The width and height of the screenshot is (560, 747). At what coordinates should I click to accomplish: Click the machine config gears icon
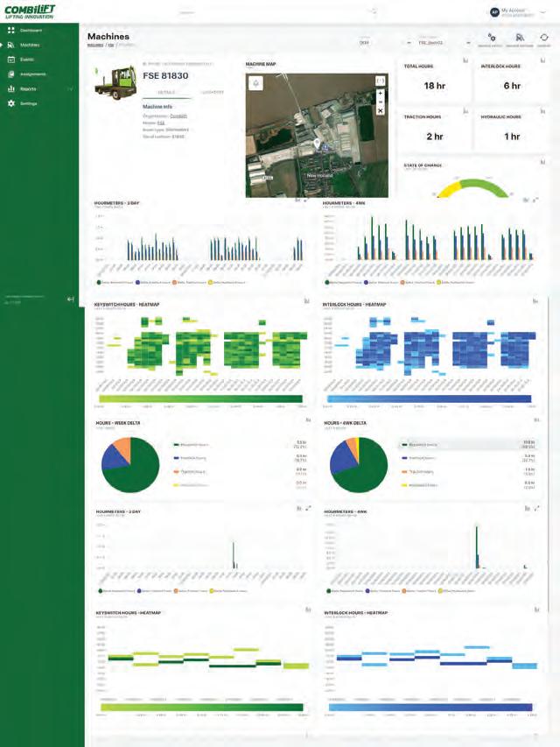492,37
